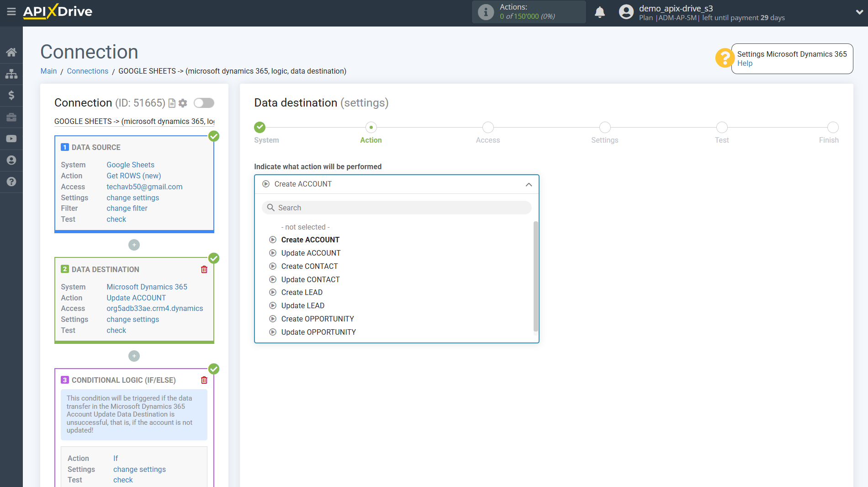Open Get ROWS (new) action link

133,176
